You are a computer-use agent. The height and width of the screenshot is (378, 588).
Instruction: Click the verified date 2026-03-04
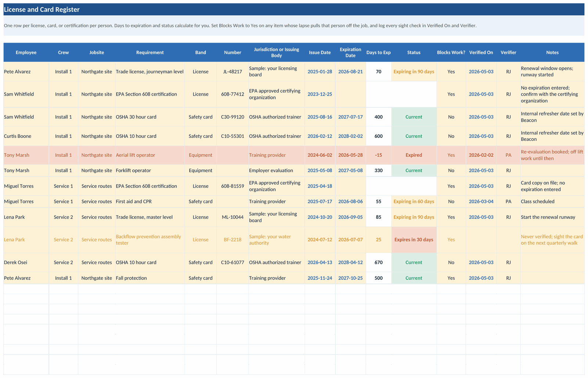coord(481,202)
